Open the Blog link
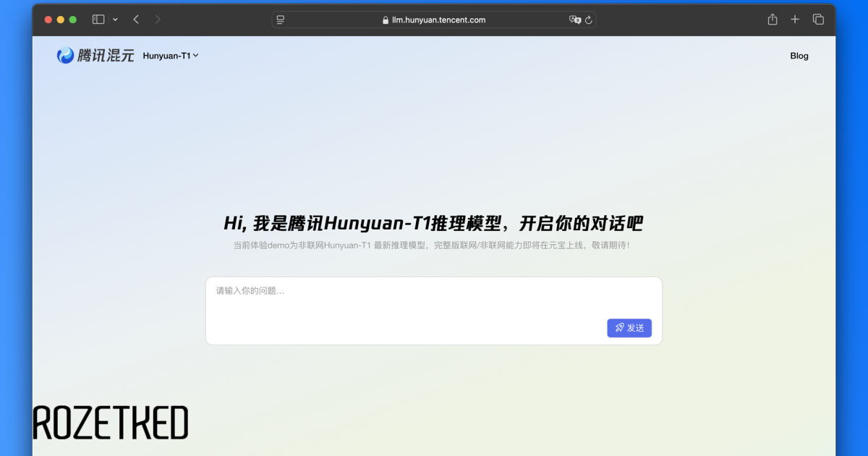 pos(799,56)
